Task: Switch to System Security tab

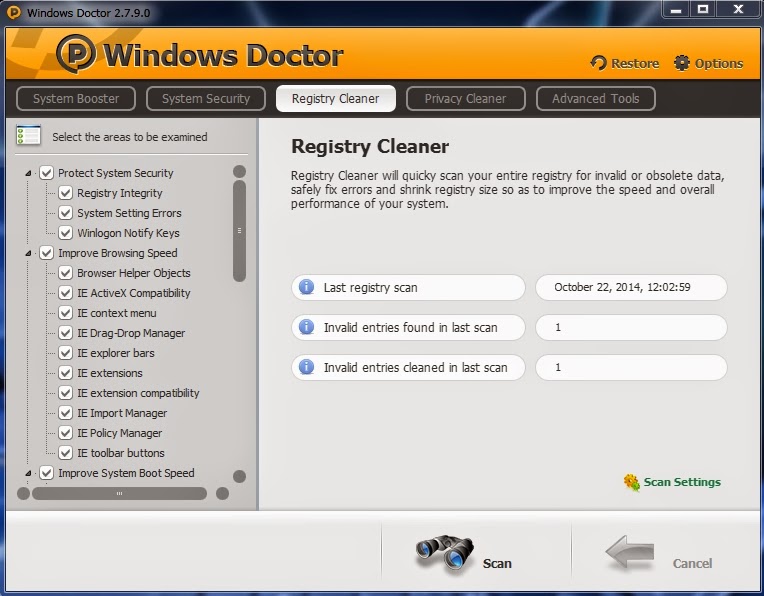Action: click(206, 98)
